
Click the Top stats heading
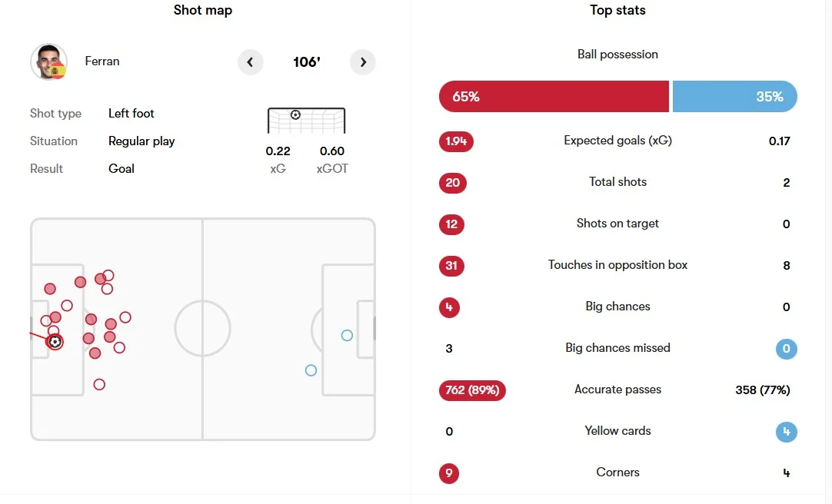pyautogui.click(x=617, y=10)
